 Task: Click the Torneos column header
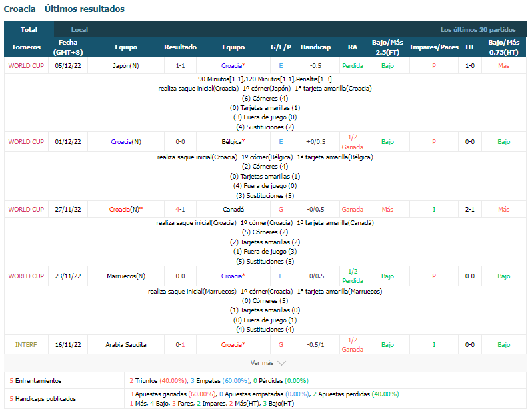26,47
